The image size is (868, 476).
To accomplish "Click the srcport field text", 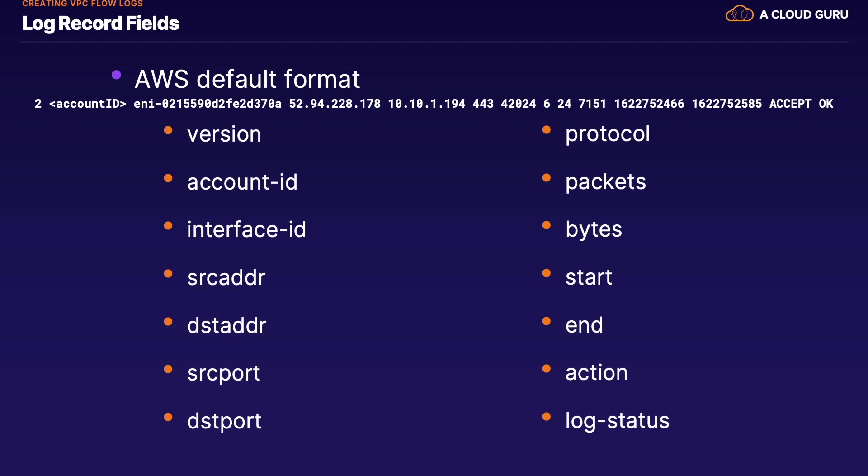I will pyautogui.click(x=223, y=373).
